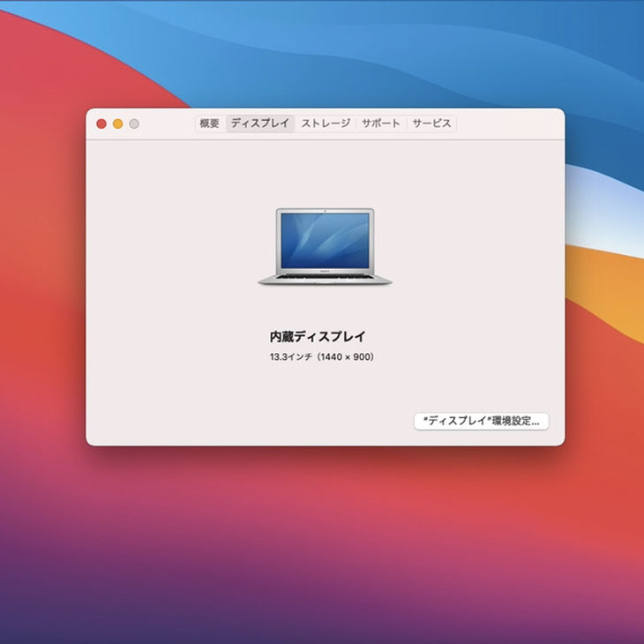644x644 pixels.
Task: Click the 13.3インチ (1440 × 900) text
Action: 322,357
